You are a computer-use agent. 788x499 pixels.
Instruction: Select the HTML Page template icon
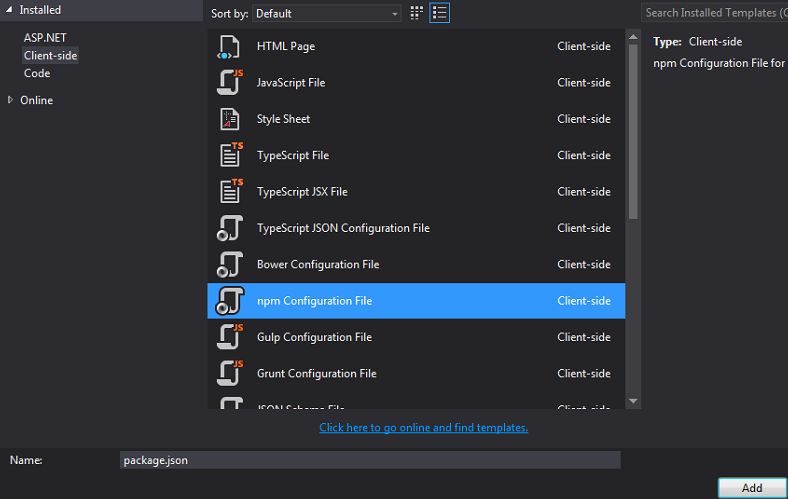click(x=229, y=47)
